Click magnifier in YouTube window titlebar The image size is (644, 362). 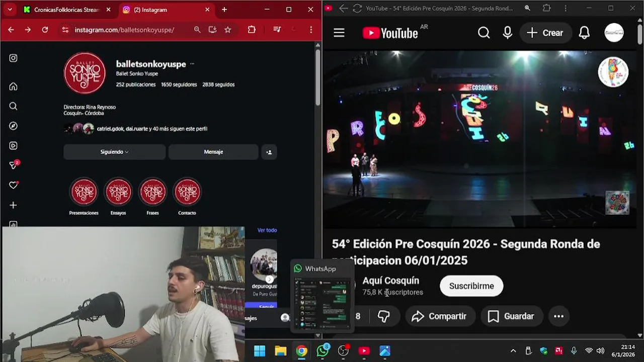[527, 8]
